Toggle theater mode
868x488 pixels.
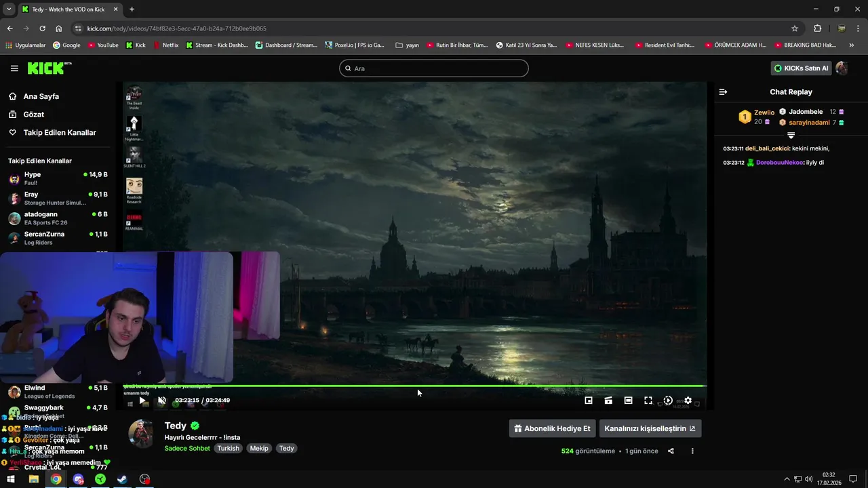tap(628, 401)
